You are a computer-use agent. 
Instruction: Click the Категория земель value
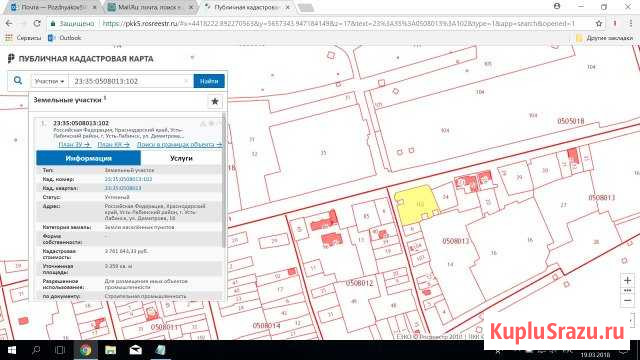coord(140,227)
